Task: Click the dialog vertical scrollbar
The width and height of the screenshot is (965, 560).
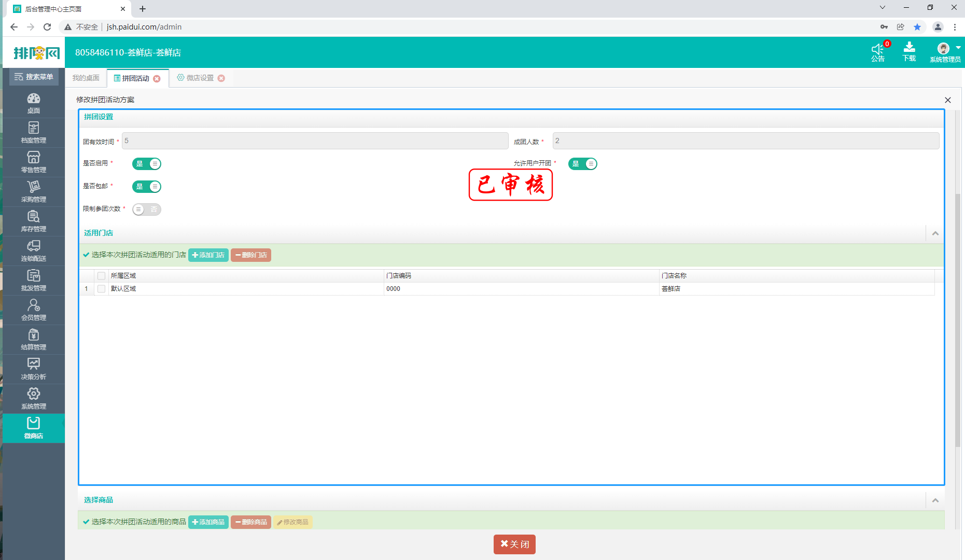Action: point(958,319)
